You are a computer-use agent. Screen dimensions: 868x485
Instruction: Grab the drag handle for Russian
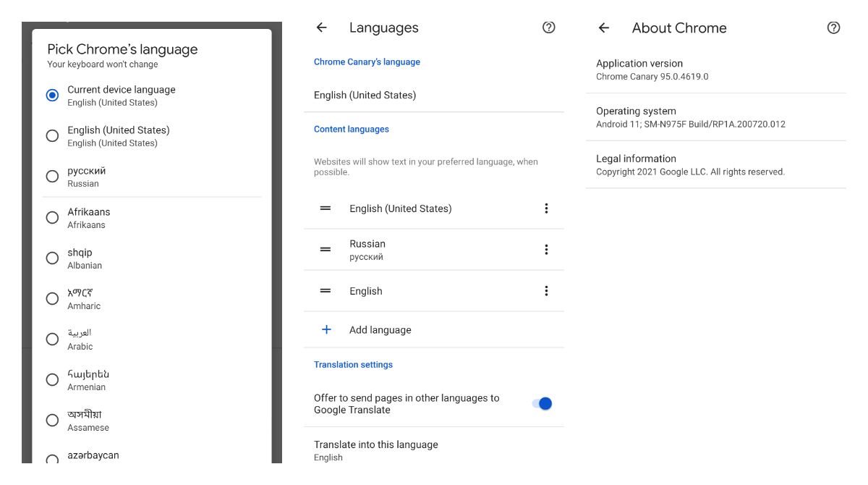tap(325, 250)
